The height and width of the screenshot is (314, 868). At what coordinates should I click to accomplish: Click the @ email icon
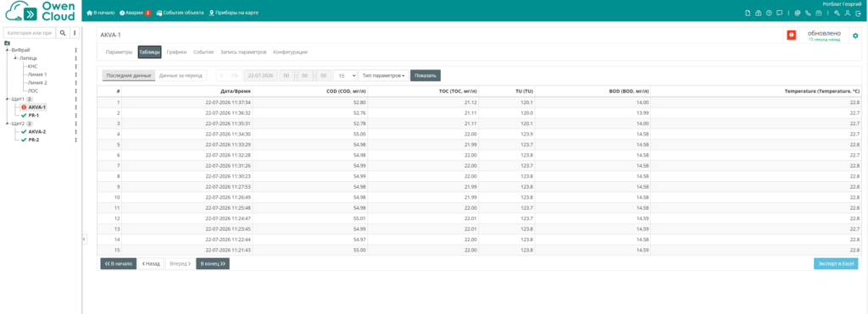[x=798, y=13]
